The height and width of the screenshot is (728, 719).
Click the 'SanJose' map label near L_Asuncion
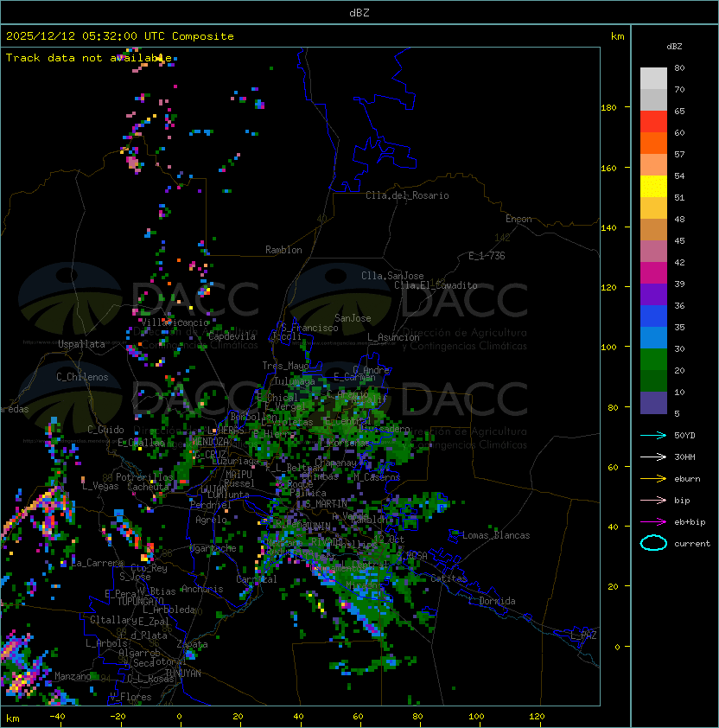[x=353, y=318]
